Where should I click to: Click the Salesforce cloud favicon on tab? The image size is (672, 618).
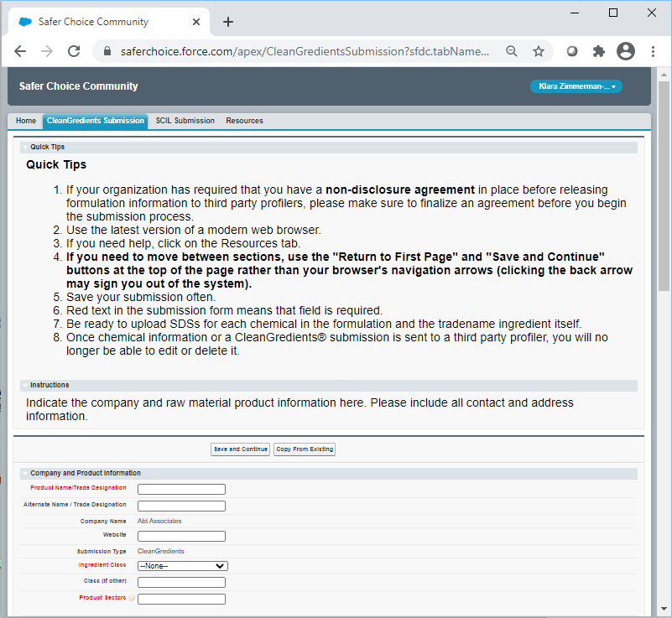click(25, 22)
